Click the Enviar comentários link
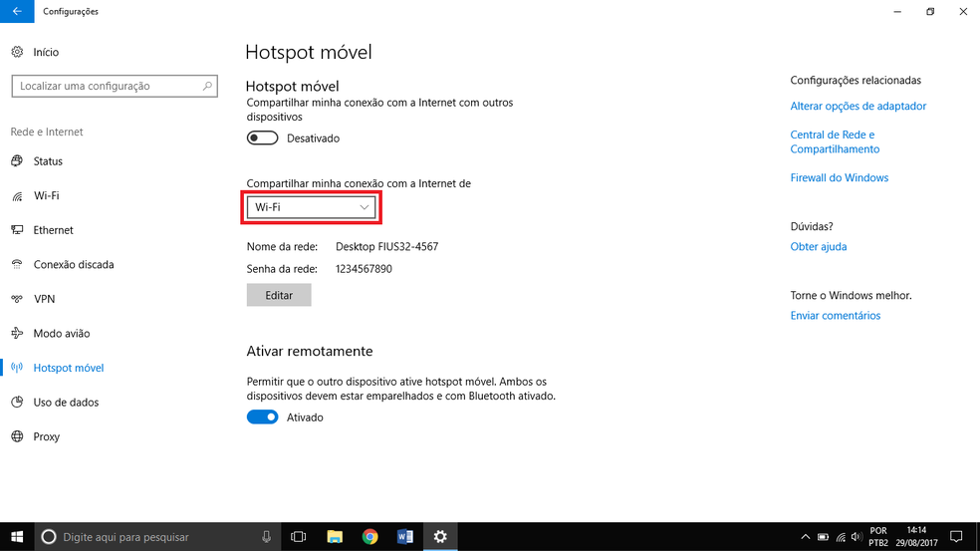980x551 pixels. [x=836, y=315]
